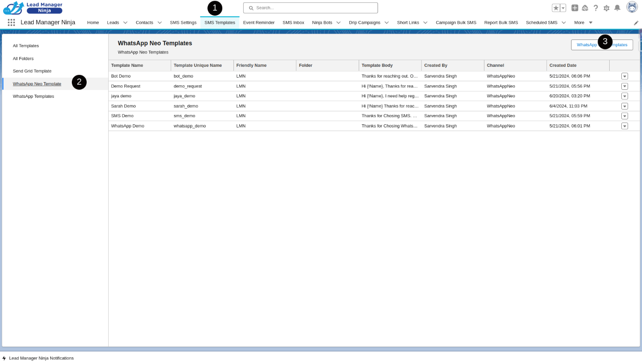The width and height of the screenshot is (642, 364).
Task: Select Send Grid Template in the sidebar
Action: pyautogui.click(x=32, y=71)
